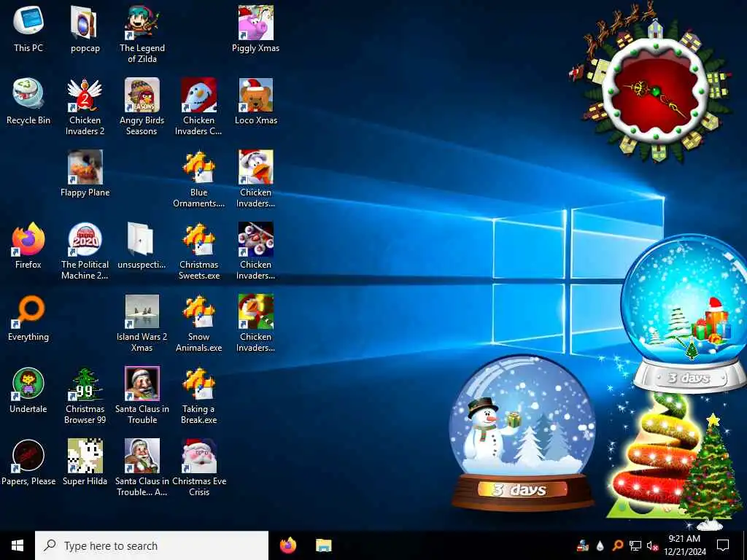Select the Santa Claus in Trouble icon

(x=142, y=396)
